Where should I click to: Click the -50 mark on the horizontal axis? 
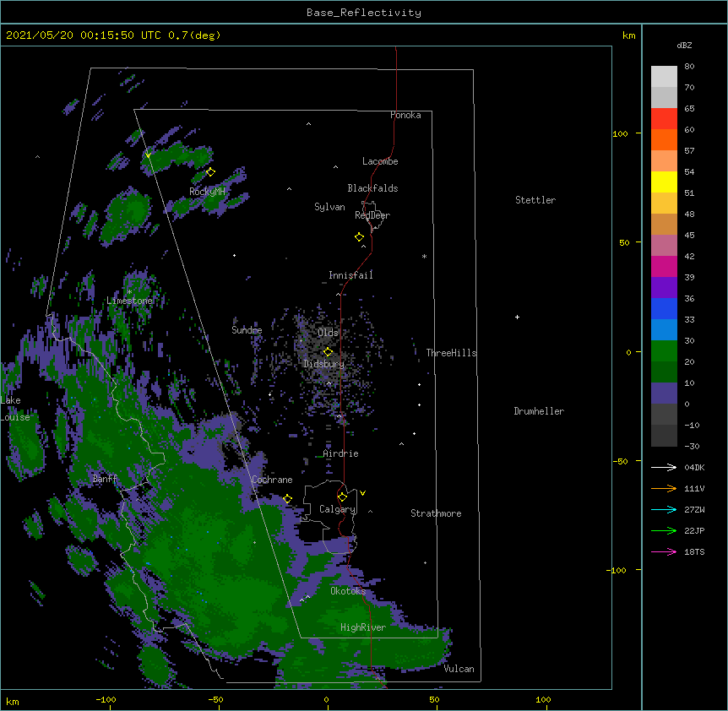coord(215,699)
